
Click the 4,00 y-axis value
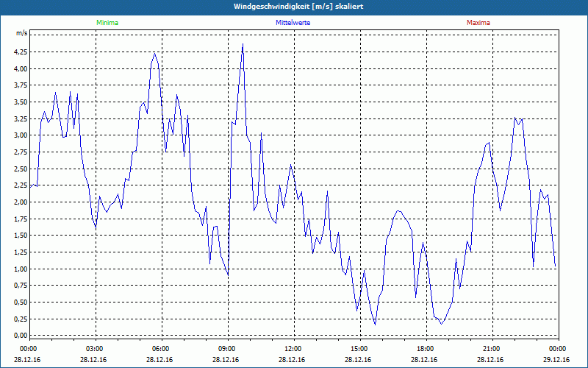click(x=21, y=68)
